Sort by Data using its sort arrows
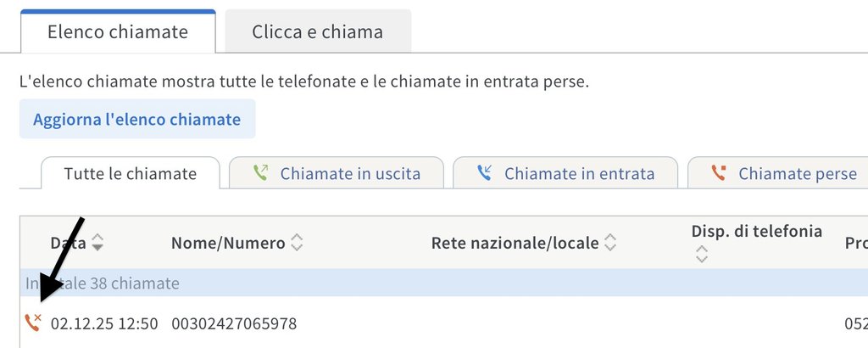 coord(97,243)
